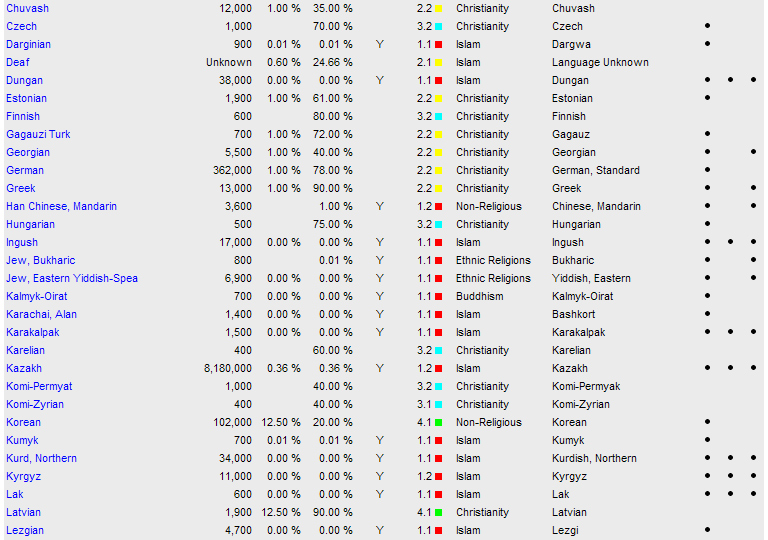This screenshot has width=768, height=540.
Task: Click 'Komi-Permyak' language cell
Action: point(586,387)
